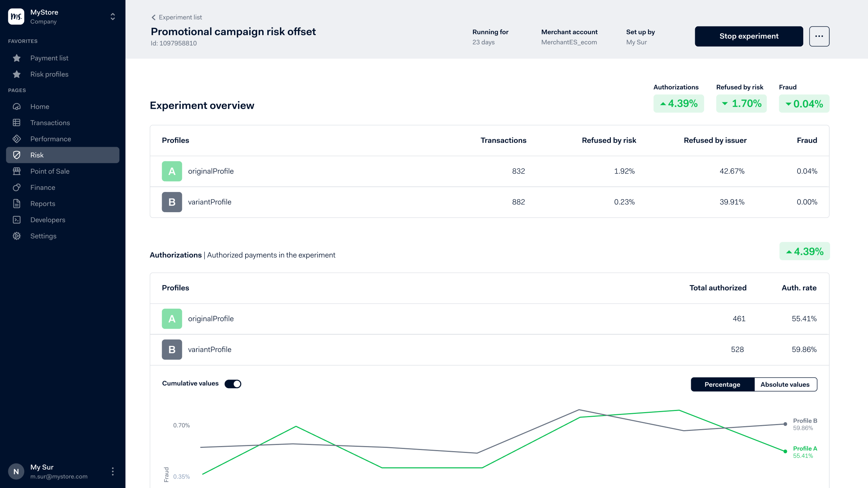Open the Performance section icon
Viewport: 868px width, 488px height.
[x=17, y=139]
